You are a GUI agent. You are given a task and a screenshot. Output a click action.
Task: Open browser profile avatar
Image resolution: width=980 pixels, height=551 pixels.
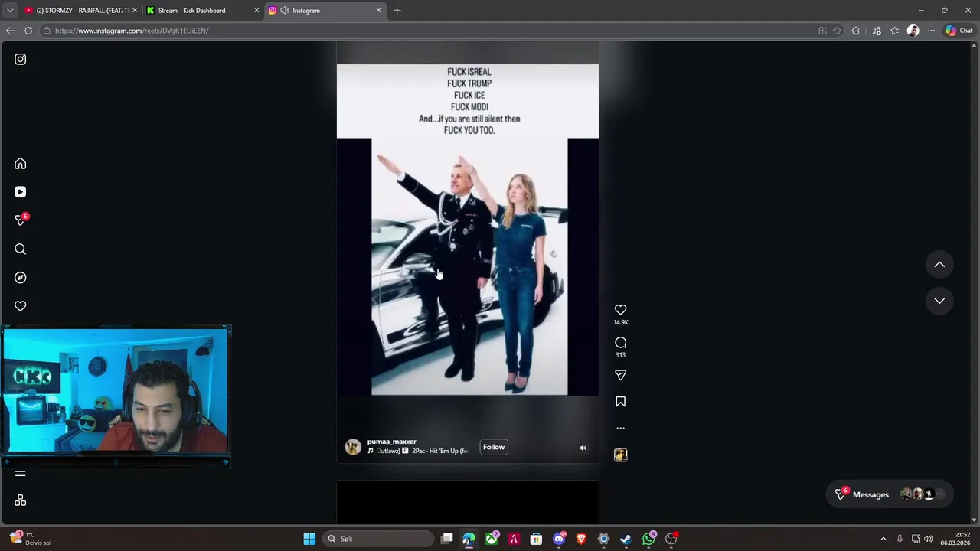(913, 31)
